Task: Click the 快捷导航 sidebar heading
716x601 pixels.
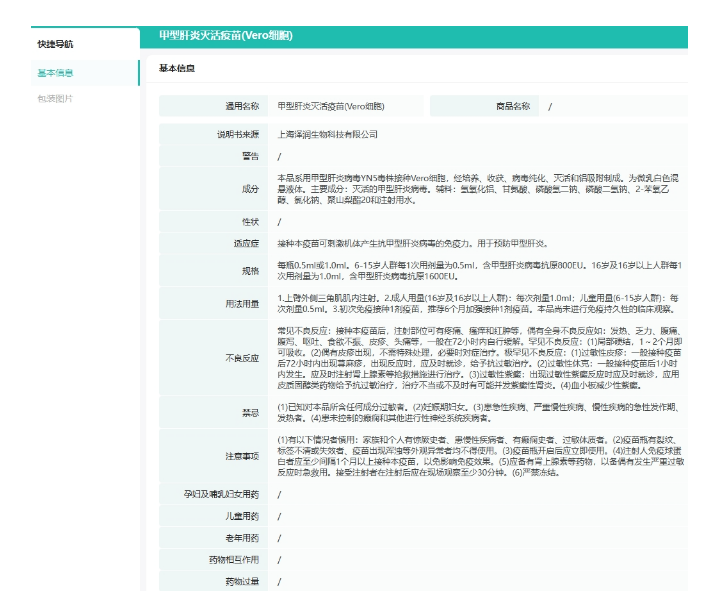Action: click(55, 45)
